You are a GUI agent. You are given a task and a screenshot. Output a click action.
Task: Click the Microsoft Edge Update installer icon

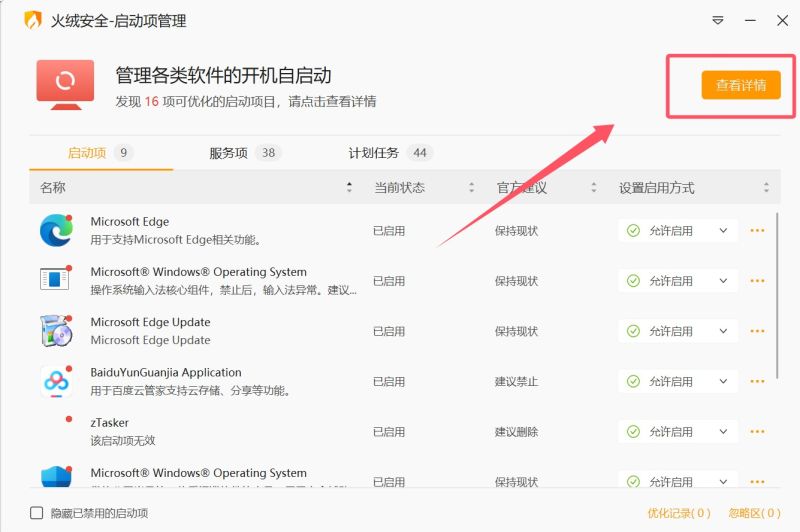click(x=56, y=331)
